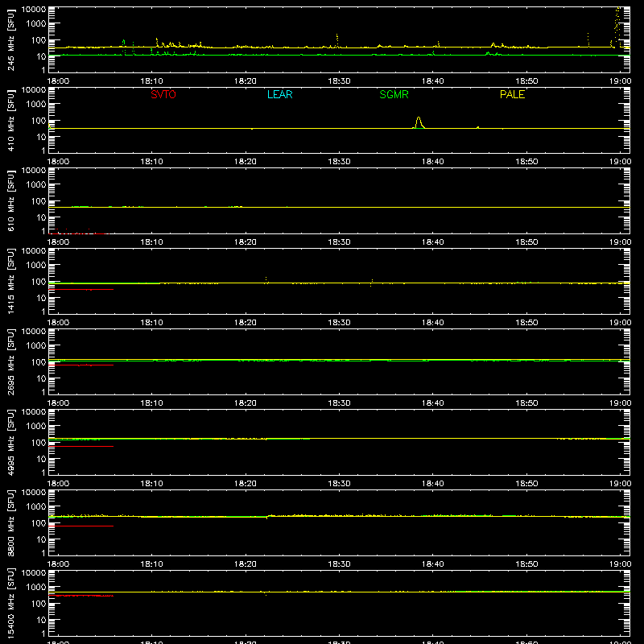The height and width of the screenshot is (644, 644).
Task: Click 18:20 tick label under 8800 MHz plot
Action: (246, 564)
